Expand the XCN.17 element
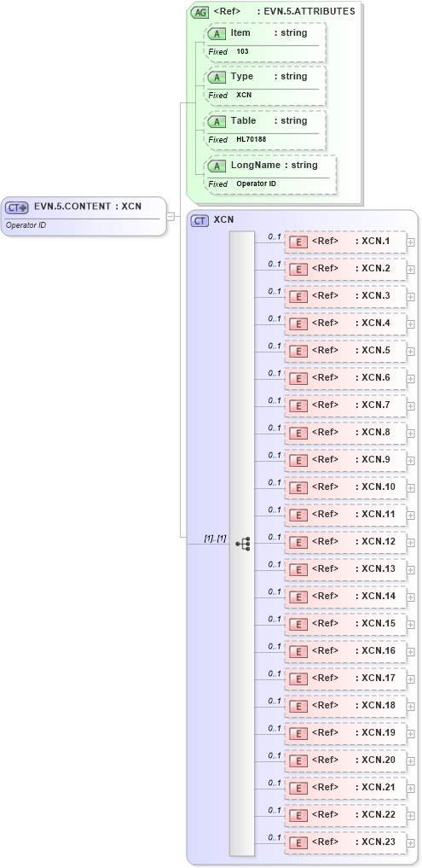Screen dimensions: 422x868 tap(411, 679)
